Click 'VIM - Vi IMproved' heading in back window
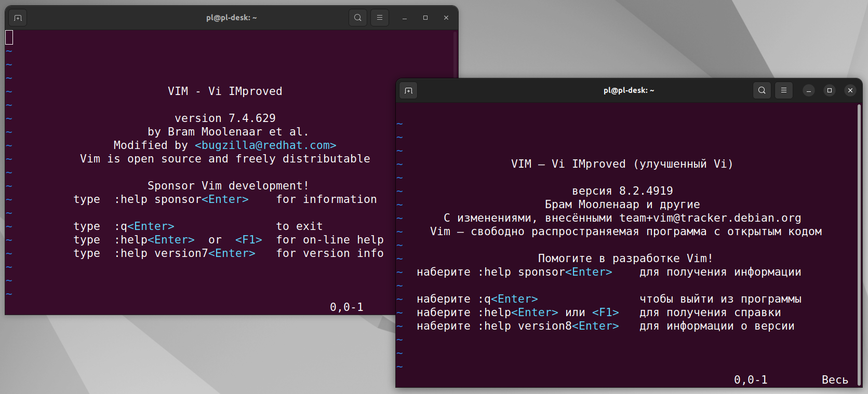This screenshot has height=394, width=868. (x=225, y=91)
